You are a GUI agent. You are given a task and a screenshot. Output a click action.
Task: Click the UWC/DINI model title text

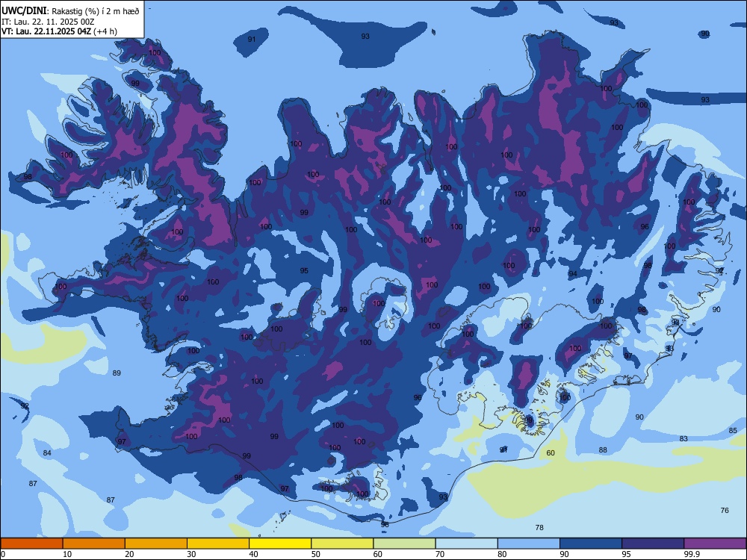click(x=24, y=11)
